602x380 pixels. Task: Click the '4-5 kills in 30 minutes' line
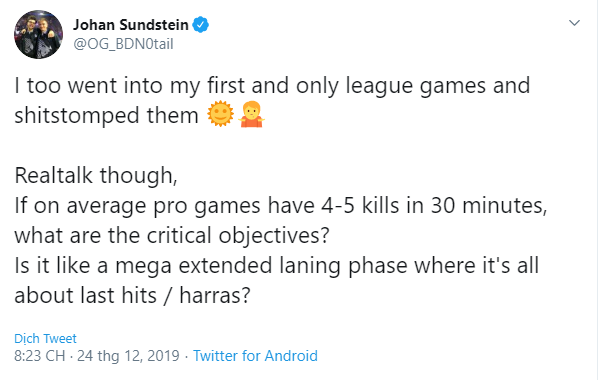coord(281,206)
